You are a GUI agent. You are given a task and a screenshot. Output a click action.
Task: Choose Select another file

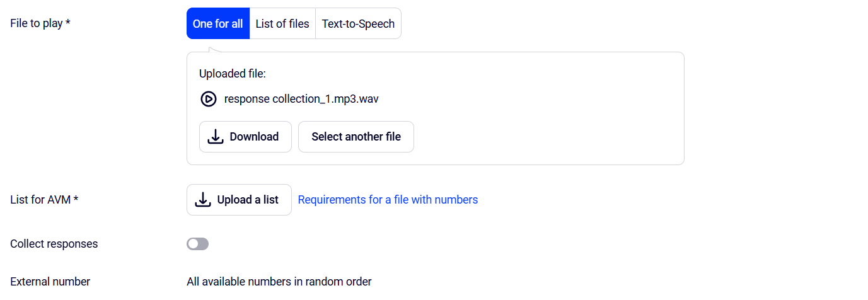pyautogui.click(x=356, y=137)
